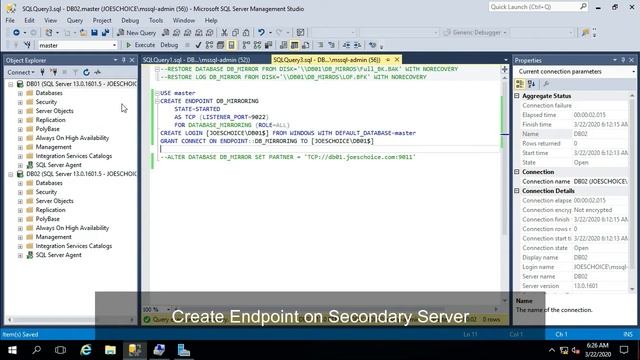This screenshot has width=640, height=360.
Task: Click the Database Engine Query icon
Action: 165,32
